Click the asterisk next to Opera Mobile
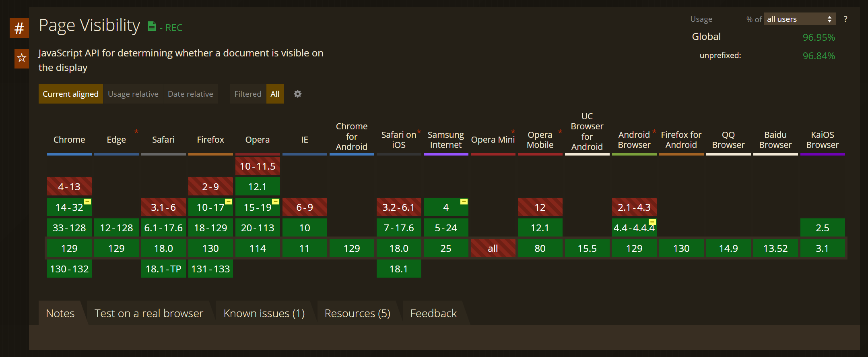The width and height of the screenshot is (868, 357). point(560,132)
